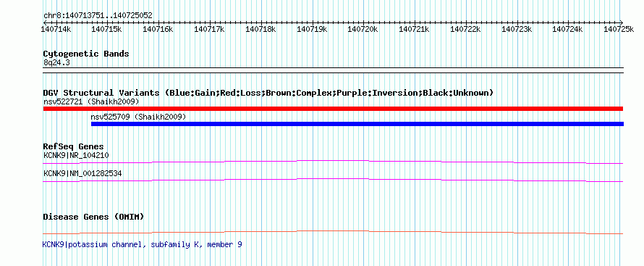
Task: Click the RefSeq Genes track title
Action: click(74, 147)
